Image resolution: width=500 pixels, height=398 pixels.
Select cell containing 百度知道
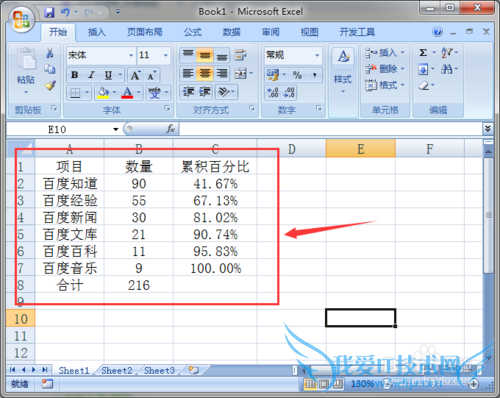[70, 183]
